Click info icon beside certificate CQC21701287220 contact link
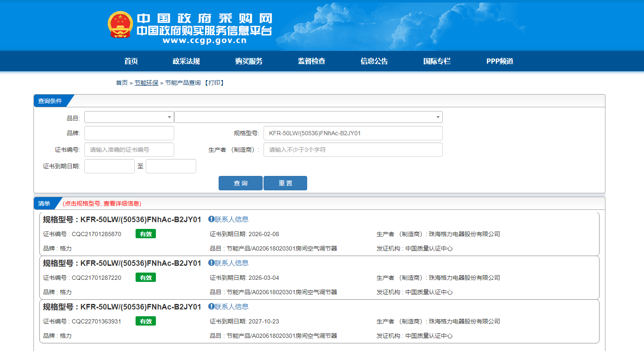 tap(211, 263)
